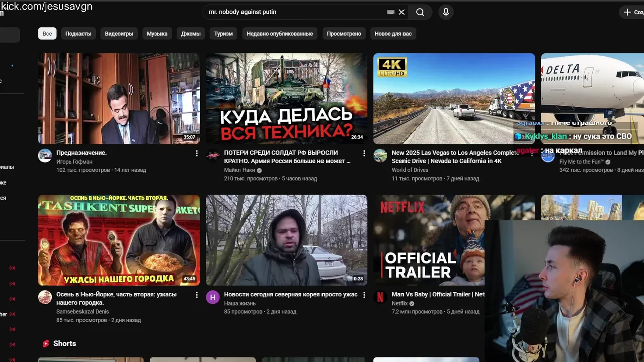644x362 pixels.
Task: Click the 7,2 млн просмотров view count
Action: 417,312
